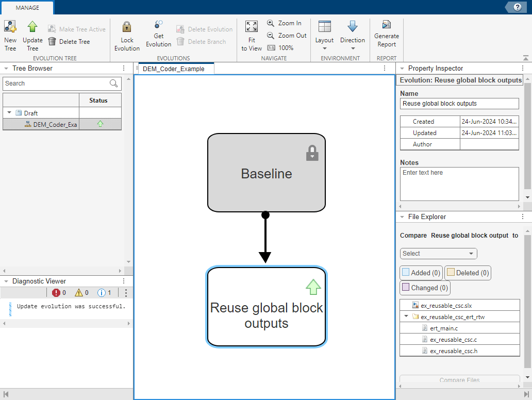
Task: Click Fit to View icon
Action: pos(252,27)
